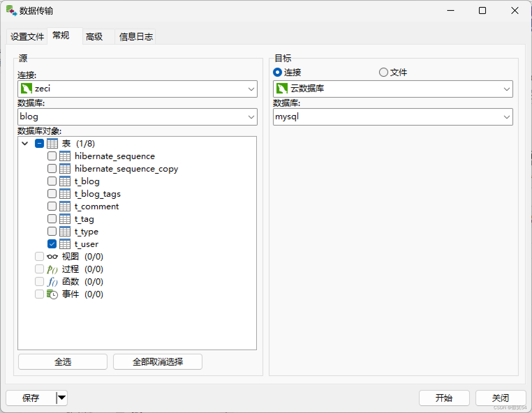This screenshot has width=532, height=413.
Task: Click the 事件 (events) clock icon
Action: coord(52,294)
